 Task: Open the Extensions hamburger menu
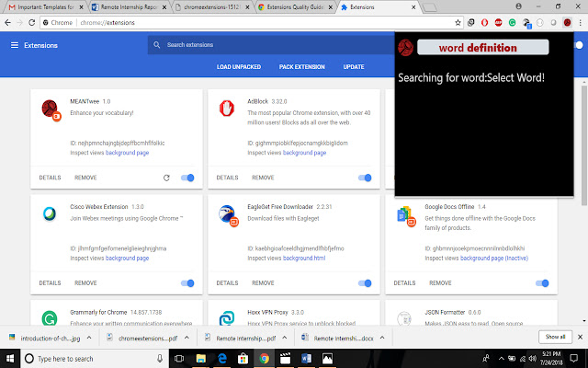tap(15, 45)
